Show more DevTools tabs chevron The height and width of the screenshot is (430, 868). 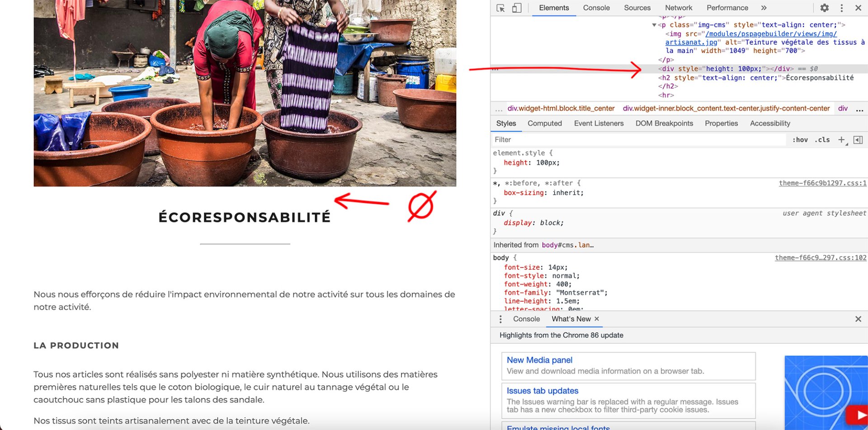(764, 8)
